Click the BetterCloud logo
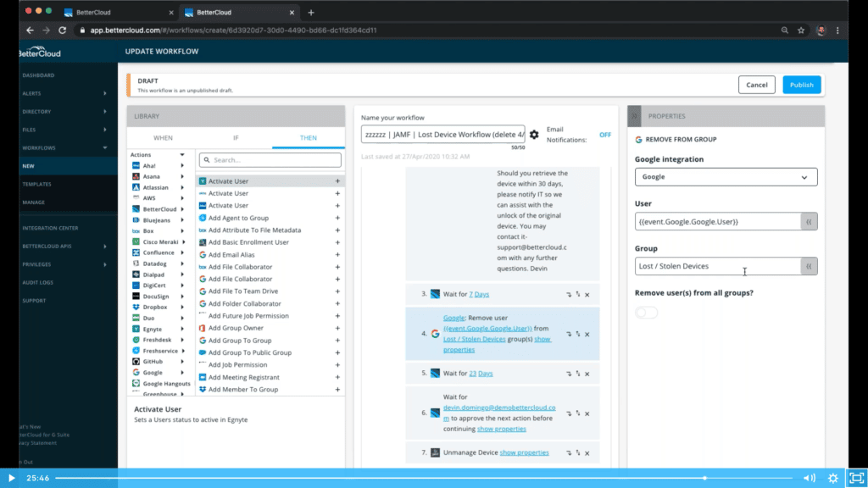The image size is (868, 488). click(40, 52)
